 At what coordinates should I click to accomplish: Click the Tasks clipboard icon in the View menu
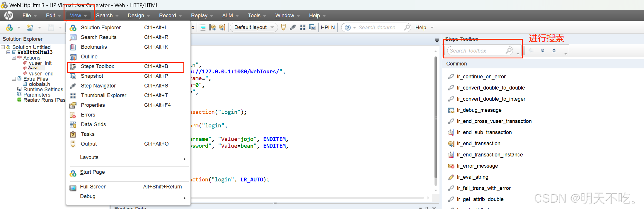pyautogui.click(x=73, y=134)
